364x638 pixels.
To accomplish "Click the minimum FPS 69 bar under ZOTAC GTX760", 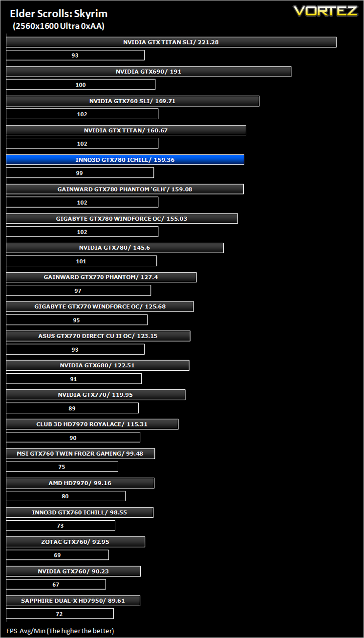I will [58, 555].
